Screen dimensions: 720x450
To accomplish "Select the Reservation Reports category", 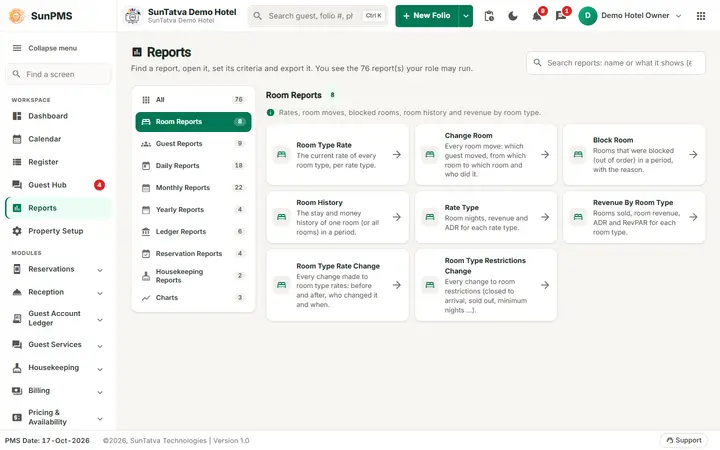I will coord(193,253).
